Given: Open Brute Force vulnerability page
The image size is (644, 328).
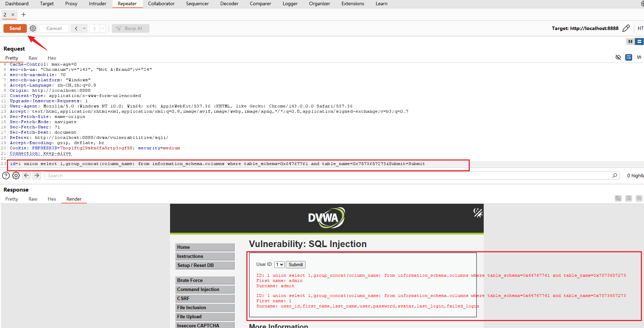Looking at the screenshot, I should click(x=205, y=280).
